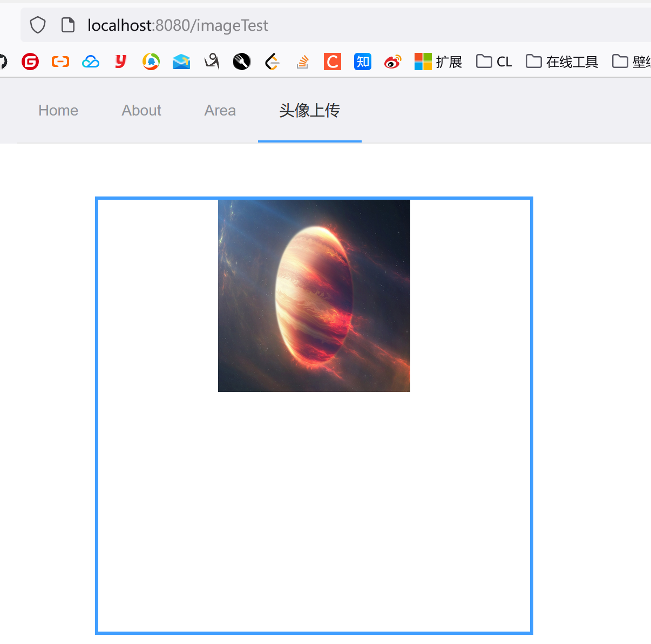Screen dimensions: 651x644
Task: Open the red Y bookmark icon
Action: coord(121,62)
